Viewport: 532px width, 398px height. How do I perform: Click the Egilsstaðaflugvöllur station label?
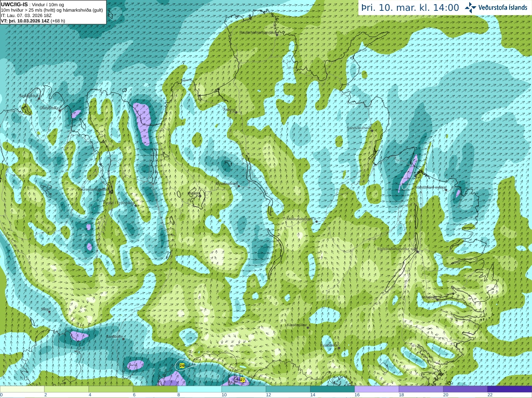coord(397,249)
